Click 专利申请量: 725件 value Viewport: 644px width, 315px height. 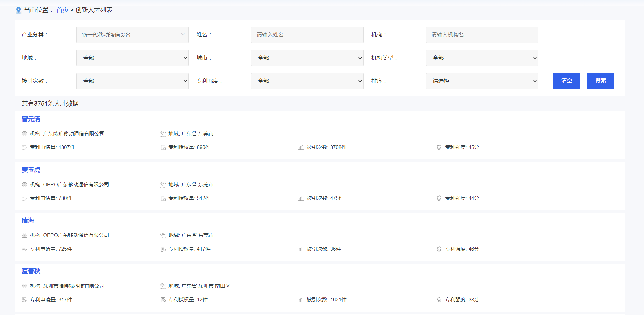click(51, 249)
